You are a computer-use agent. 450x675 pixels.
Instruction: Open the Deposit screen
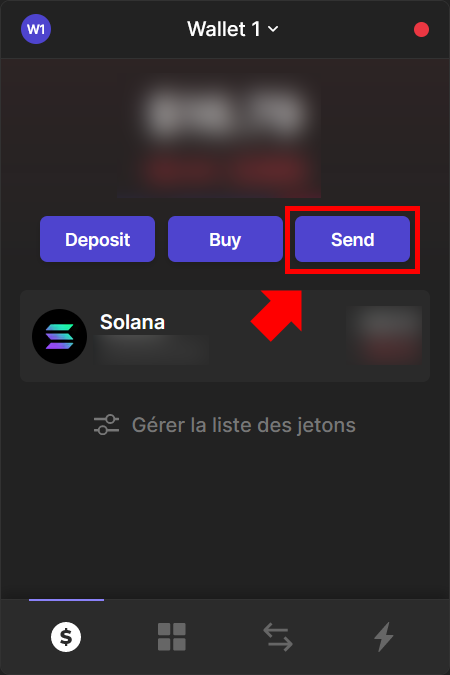pos(97,239)
